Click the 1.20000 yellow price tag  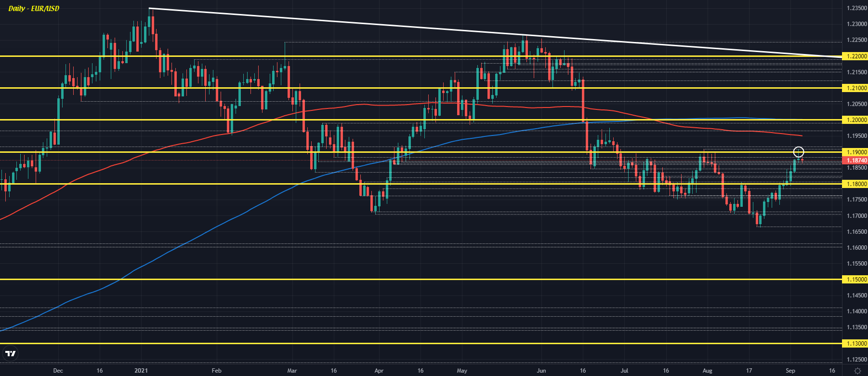click(x=854, y=120)
